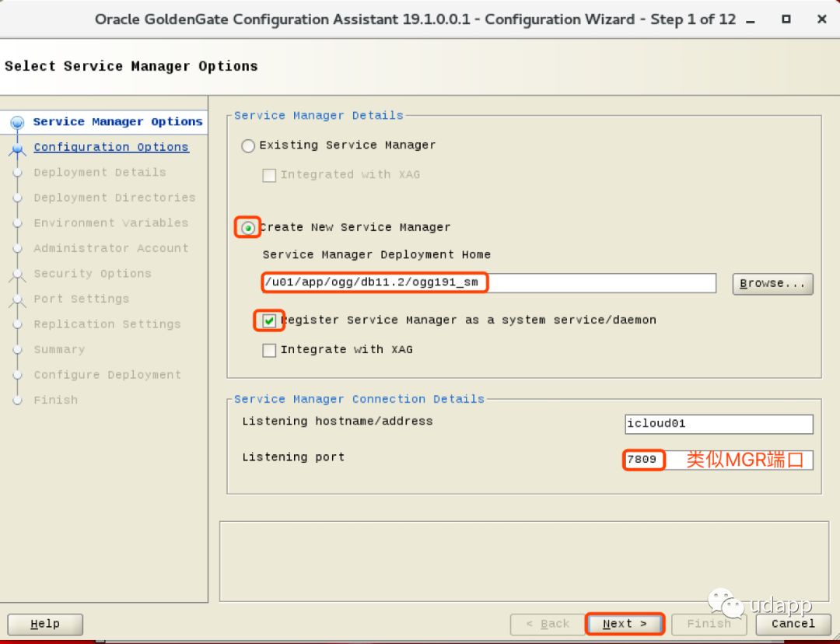This screenshot has width=840, height=644.
Task: Click the Listening port field
Action: tap(718, 460)
